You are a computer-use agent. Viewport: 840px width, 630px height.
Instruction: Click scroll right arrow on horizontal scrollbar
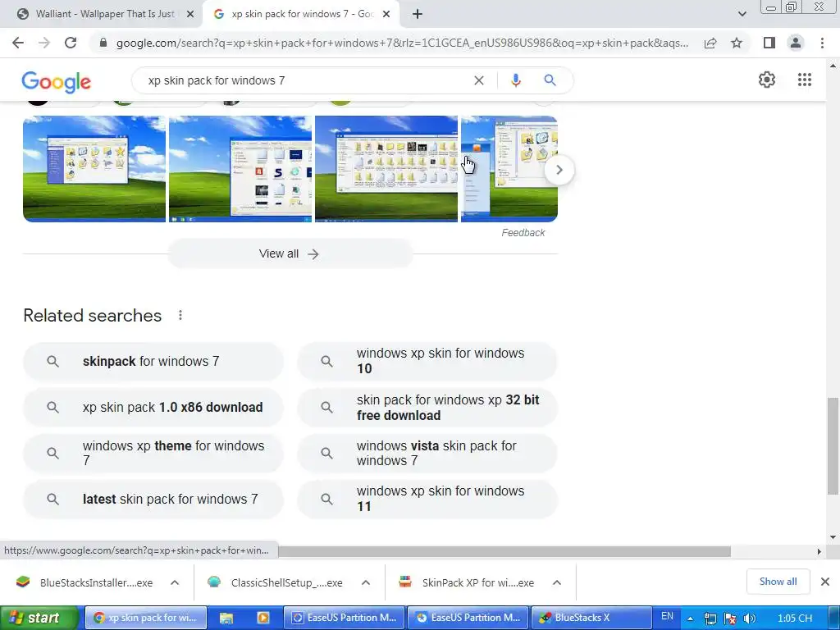[819, 551]
